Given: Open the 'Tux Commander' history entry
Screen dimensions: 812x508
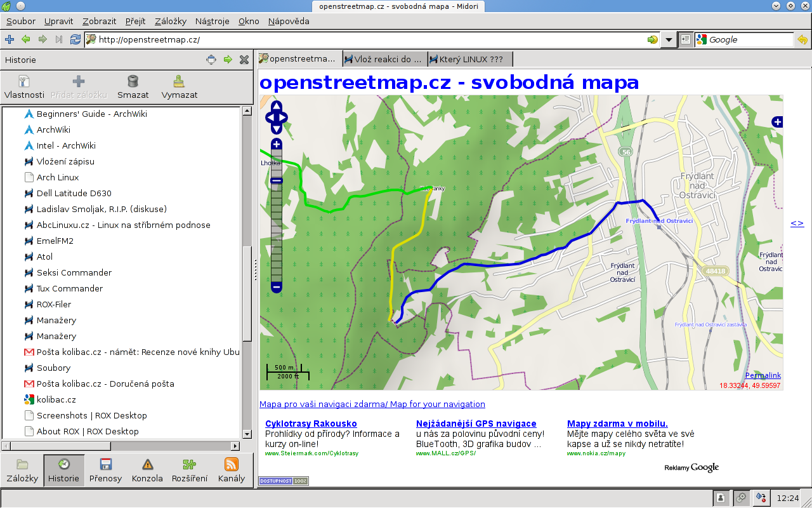Looking at the screenshot, I should 69,288.
